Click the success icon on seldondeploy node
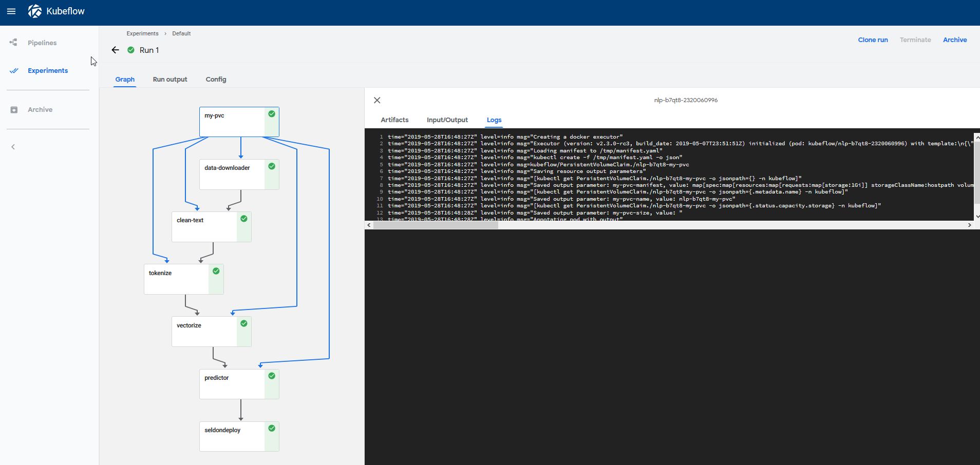980x465 pixels. tap(272, 428)
